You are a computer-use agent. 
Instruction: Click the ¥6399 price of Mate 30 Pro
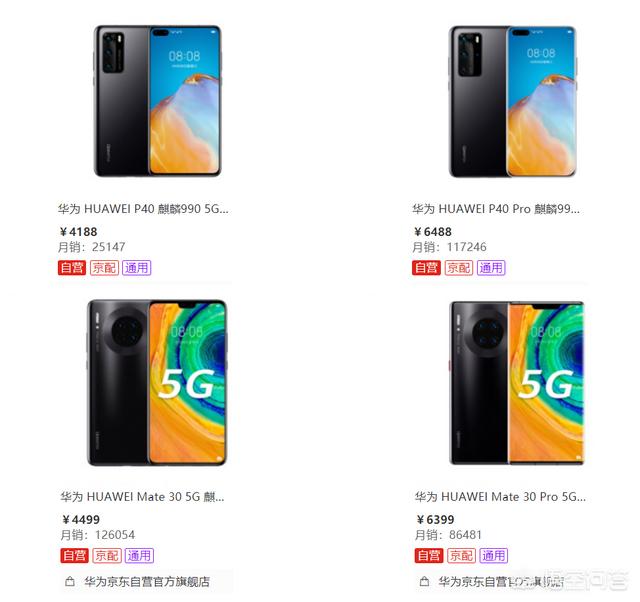(436, 520)
